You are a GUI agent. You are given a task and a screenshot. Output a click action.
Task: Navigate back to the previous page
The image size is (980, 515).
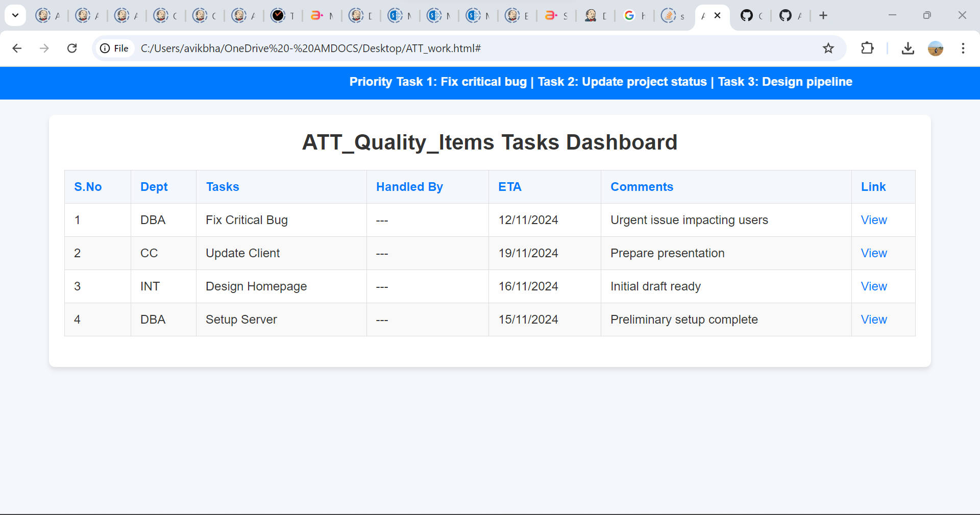17,48
